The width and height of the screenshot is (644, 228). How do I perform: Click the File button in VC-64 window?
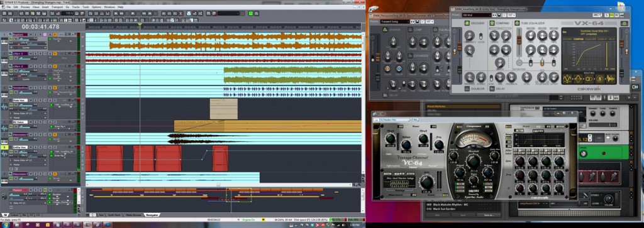pos(416,120)
